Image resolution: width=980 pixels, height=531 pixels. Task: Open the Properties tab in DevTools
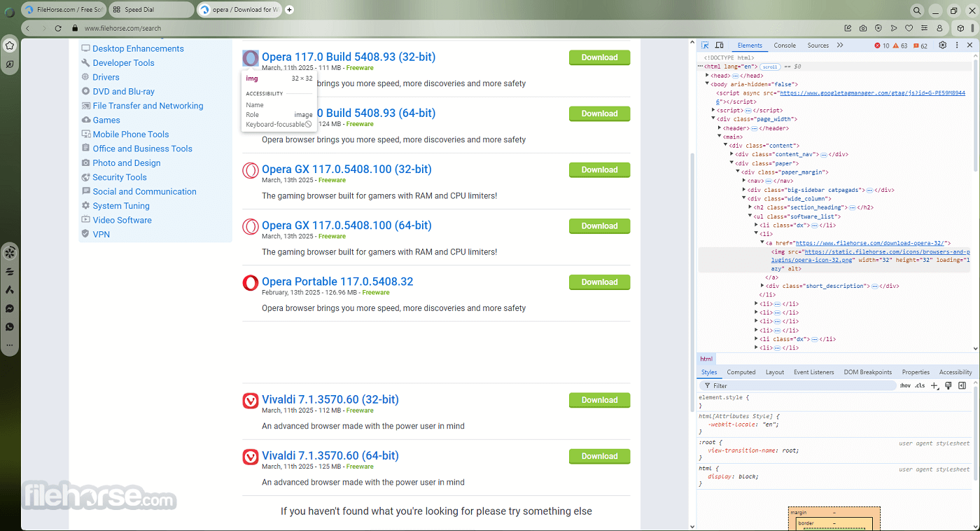[x=916, y=372]
